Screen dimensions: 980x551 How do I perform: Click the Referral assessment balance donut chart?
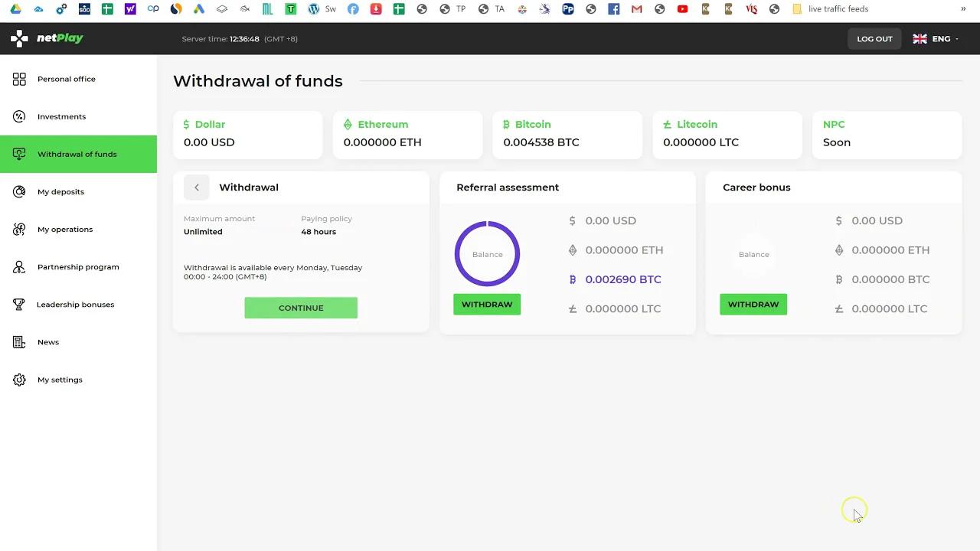point(487,253)
